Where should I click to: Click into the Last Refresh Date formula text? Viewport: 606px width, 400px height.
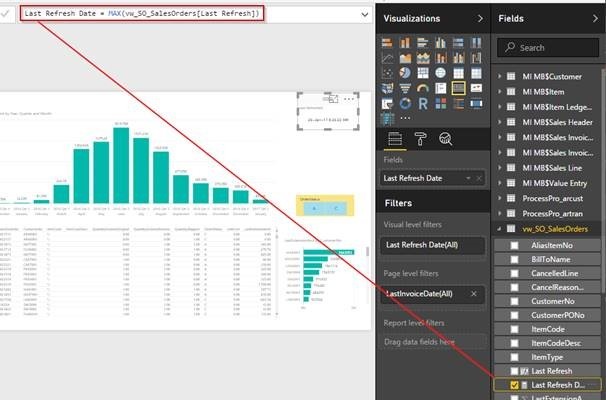click(142, 14)
